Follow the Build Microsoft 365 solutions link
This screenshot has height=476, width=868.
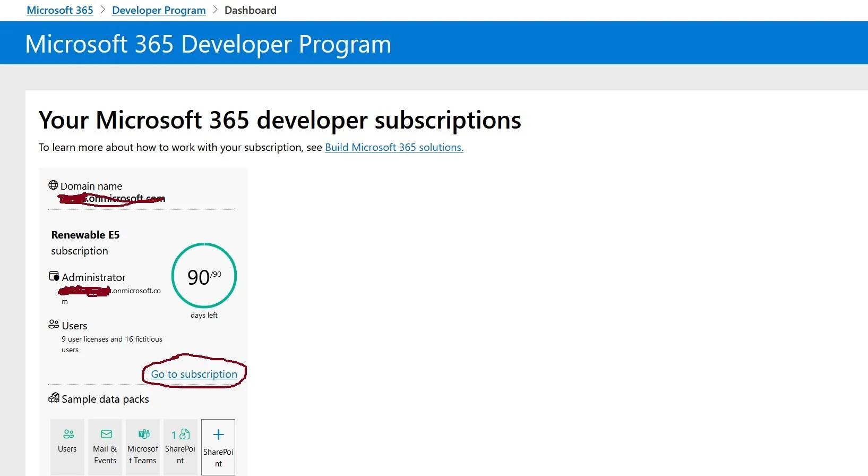pyautogui.click(x=394, y=147)
